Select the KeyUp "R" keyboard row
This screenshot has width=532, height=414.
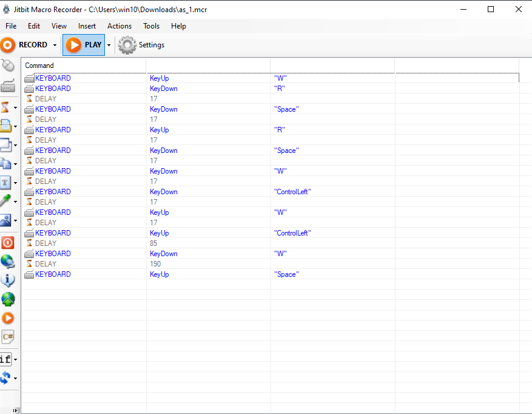(x=271, y=130)
